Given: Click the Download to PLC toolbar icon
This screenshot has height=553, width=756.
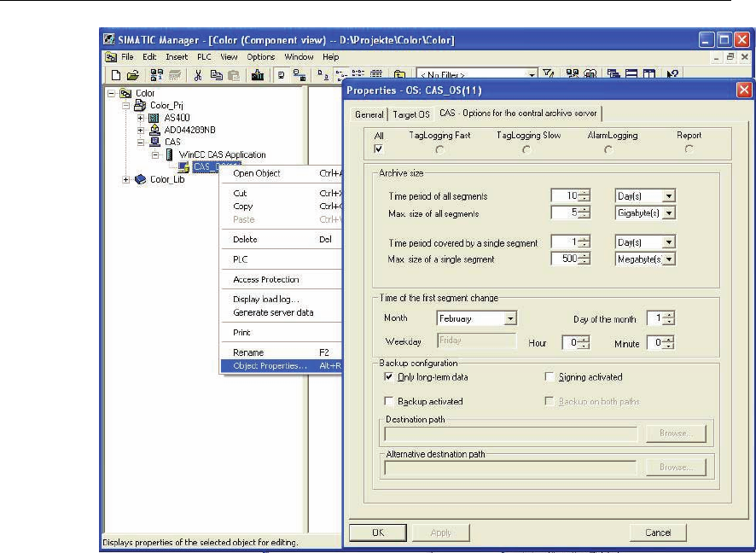Looking at the screenshot, I should coord(258,75).
